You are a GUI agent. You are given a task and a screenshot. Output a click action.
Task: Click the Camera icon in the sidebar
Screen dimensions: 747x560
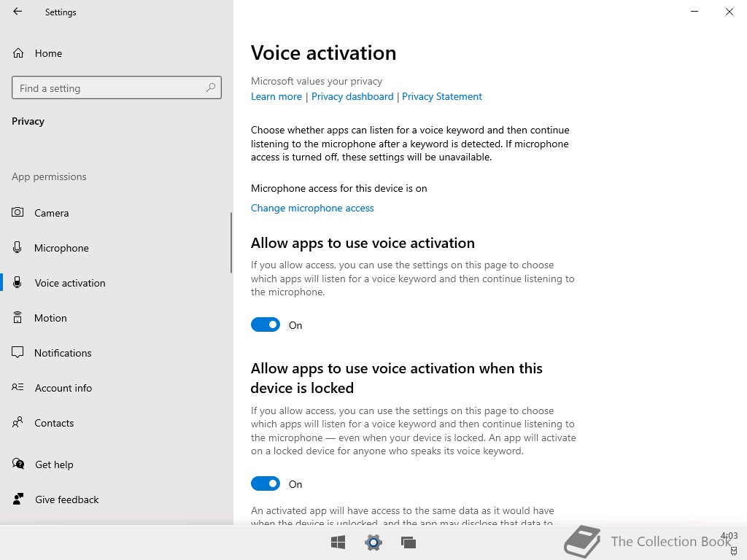pyautogui.click(x=18, y=212)
